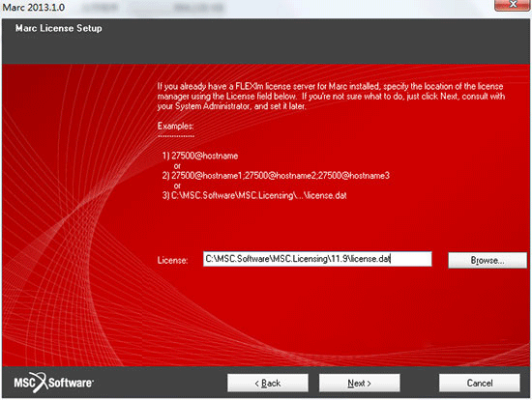
Task: Click example 1 text 27500@hostname
Action: pyautogui.click(x=200, y=156)
